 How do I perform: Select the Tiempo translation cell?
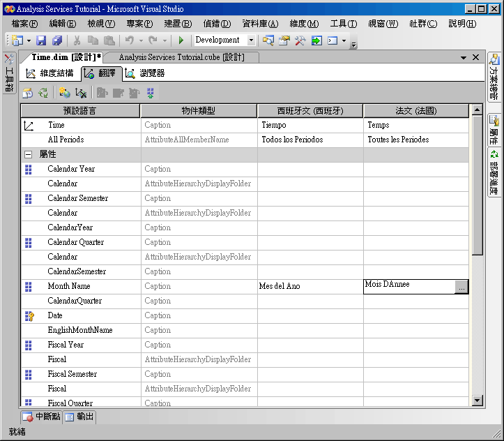(x=310, y=126)
